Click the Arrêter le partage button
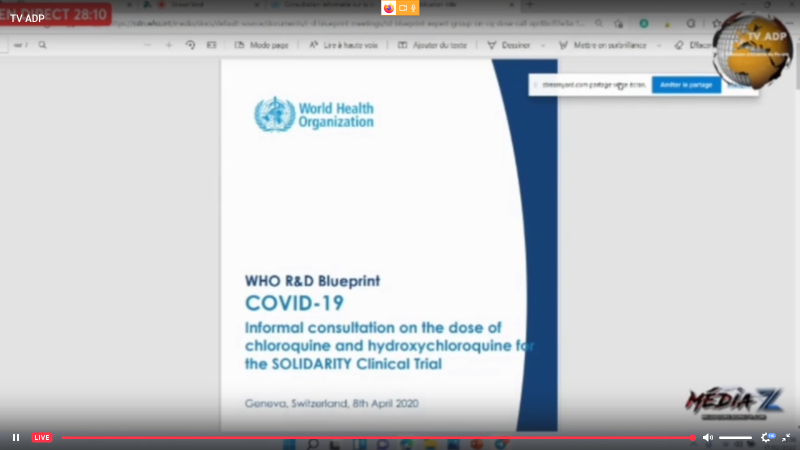The image size is (800, 450). 686,85
